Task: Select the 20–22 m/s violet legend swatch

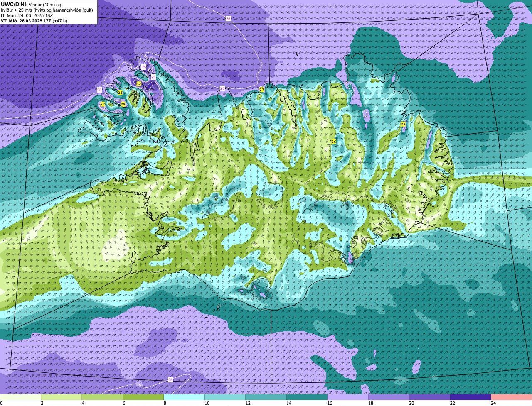Action: click(430, 397)
